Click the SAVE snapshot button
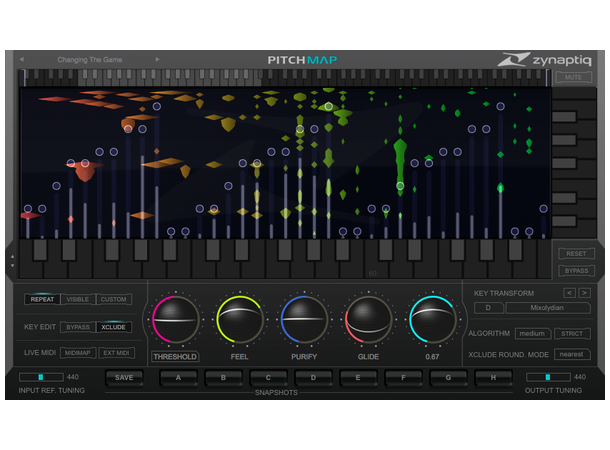610x450 pixels. pos(124,378)
